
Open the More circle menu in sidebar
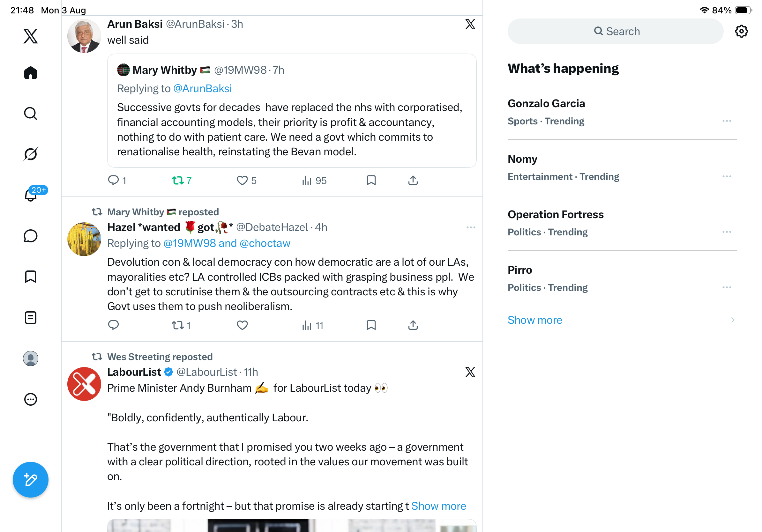[31, 399]
